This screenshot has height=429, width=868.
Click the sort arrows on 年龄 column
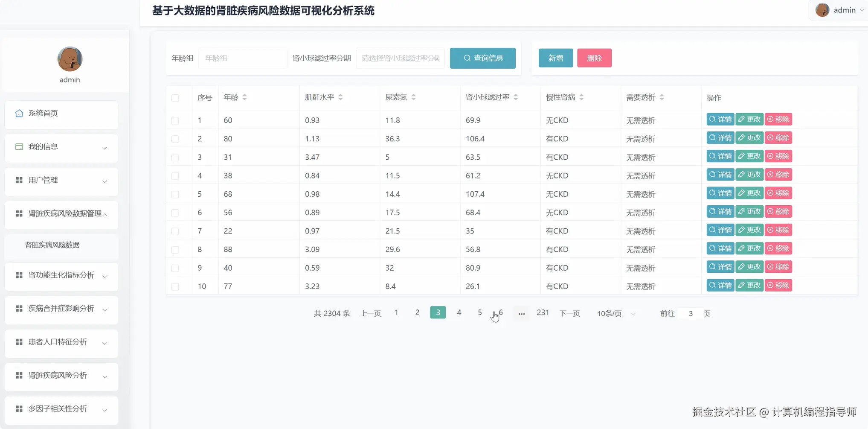point(245,97)
